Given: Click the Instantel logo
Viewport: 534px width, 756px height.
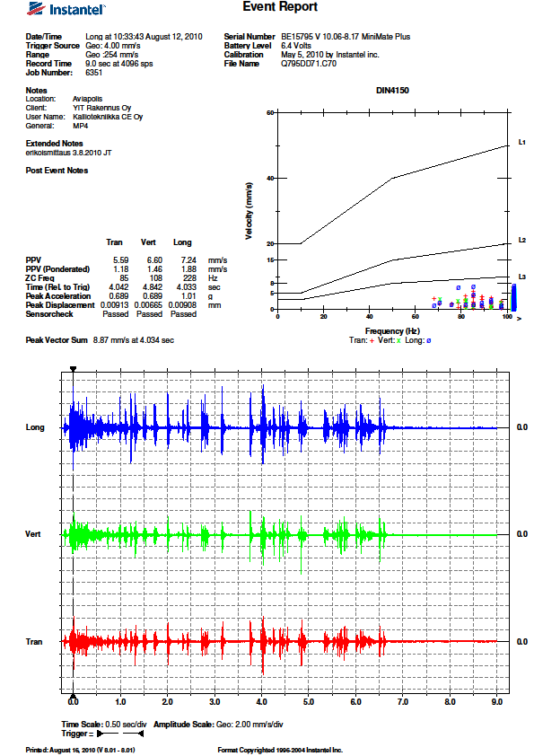Looking at the screenshot, I should (66, 9).
